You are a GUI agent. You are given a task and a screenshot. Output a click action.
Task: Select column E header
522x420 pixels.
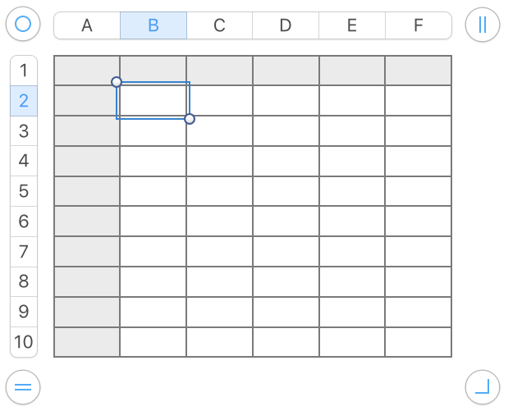(x=351, y=25)
